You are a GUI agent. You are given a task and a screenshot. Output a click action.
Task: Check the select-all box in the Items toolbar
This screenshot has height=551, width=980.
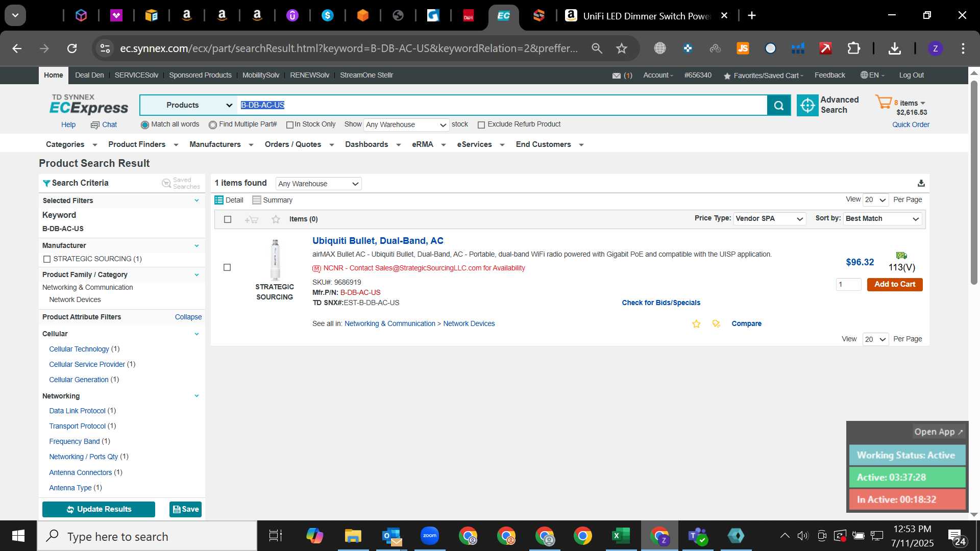pyautogui.click(x=228, y=219)
